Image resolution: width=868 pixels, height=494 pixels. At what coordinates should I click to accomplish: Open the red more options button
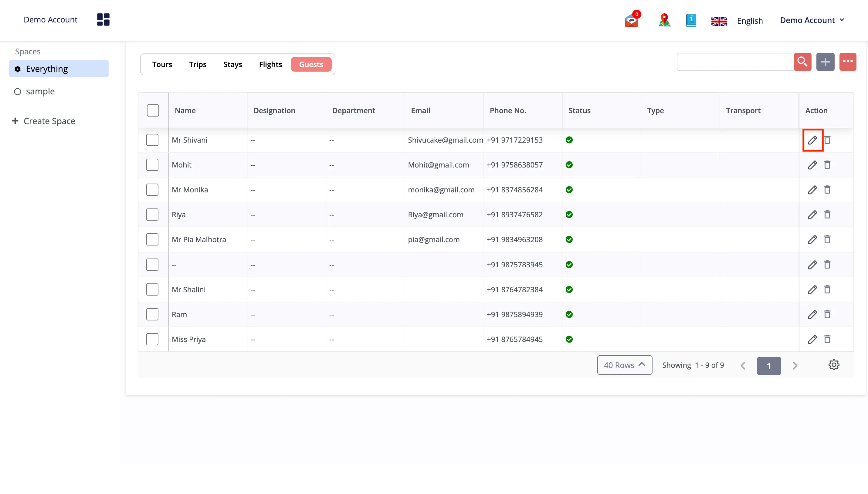tap(848, 62)
